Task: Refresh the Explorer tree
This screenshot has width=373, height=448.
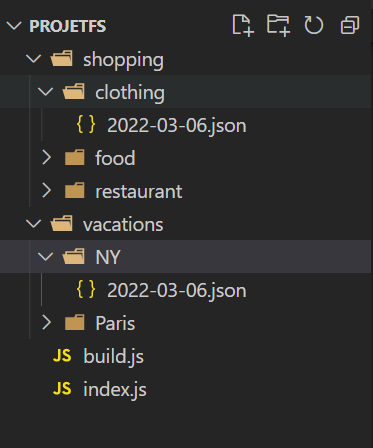Action: pos(314,25)
